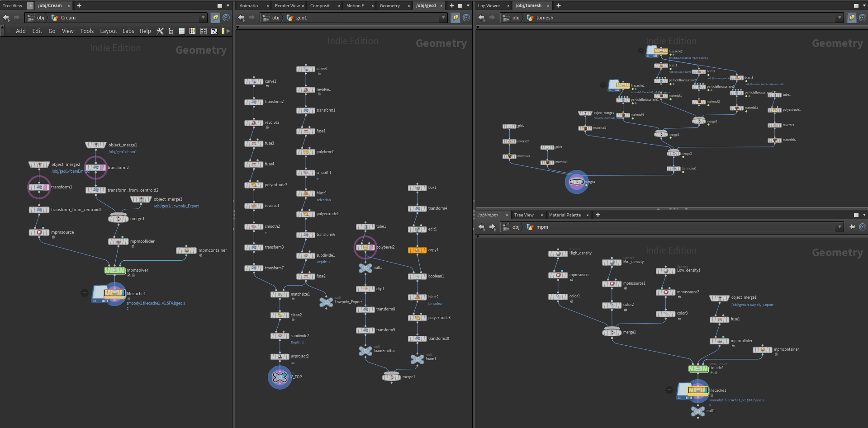
Task: Click the mpmsolver node icon
Action: 115,270
